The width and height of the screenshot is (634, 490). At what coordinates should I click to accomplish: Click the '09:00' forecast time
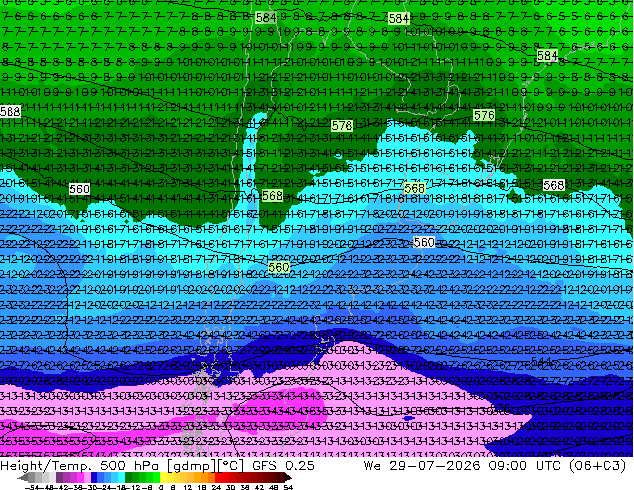(507, 466)
